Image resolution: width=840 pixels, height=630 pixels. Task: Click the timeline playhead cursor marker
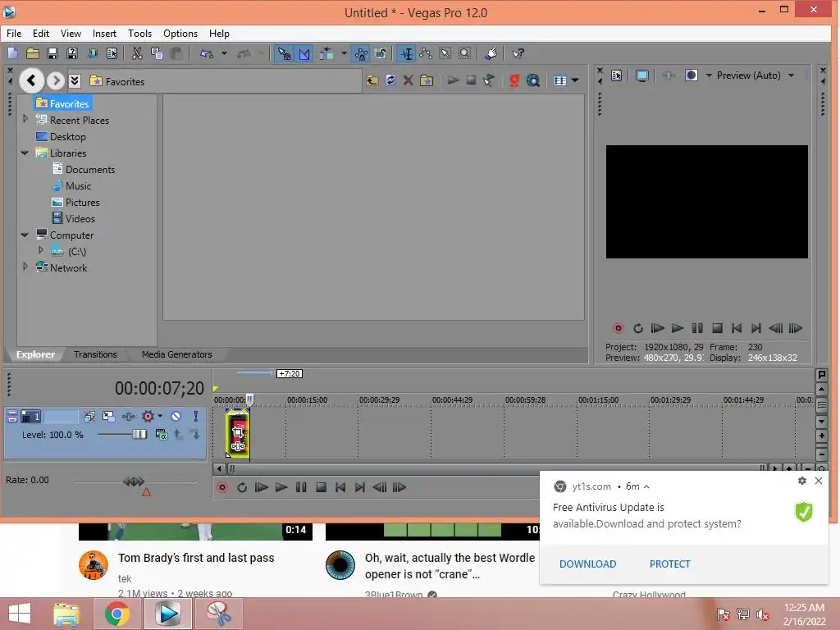tap(249, 399)
